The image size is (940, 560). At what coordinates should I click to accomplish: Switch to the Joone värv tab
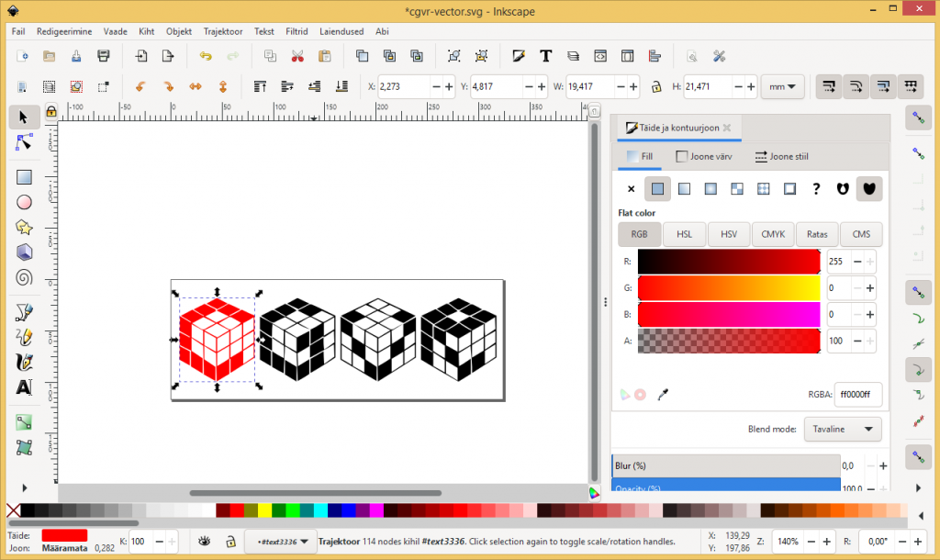pyautogui.click(x=705, y=155)
